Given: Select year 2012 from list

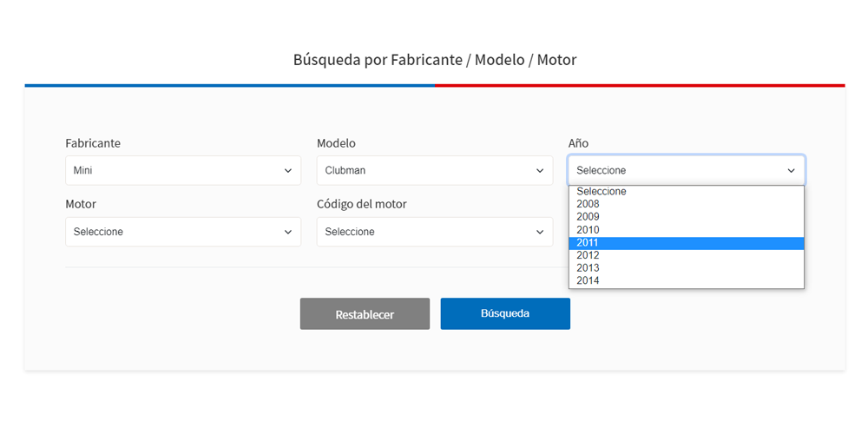Looking at the screenshot, I should (687, 256).
